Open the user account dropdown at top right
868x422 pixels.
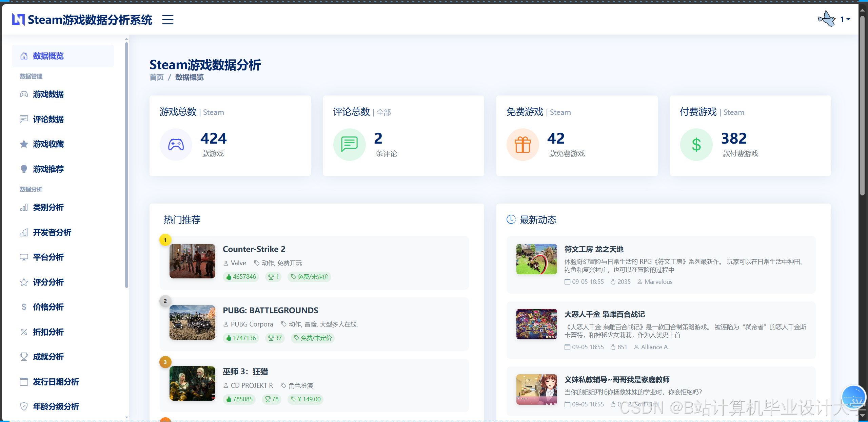click(x=844, y=19)
